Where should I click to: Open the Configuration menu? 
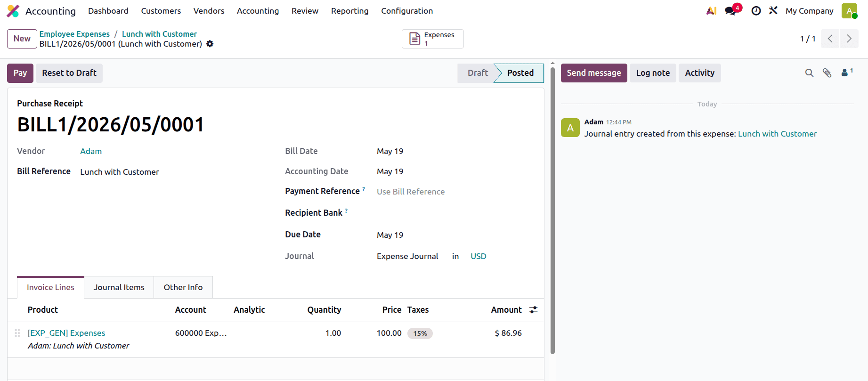407,11
